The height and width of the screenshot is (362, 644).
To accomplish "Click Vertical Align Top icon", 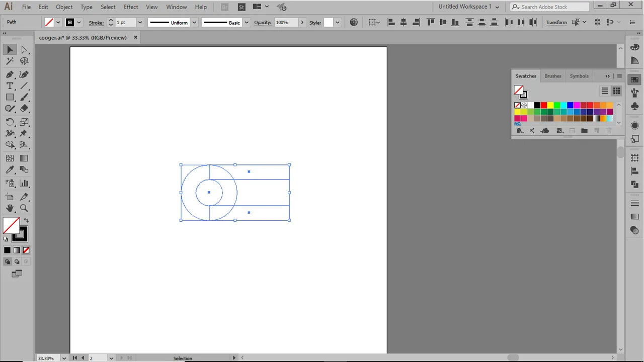I will 431,22.
